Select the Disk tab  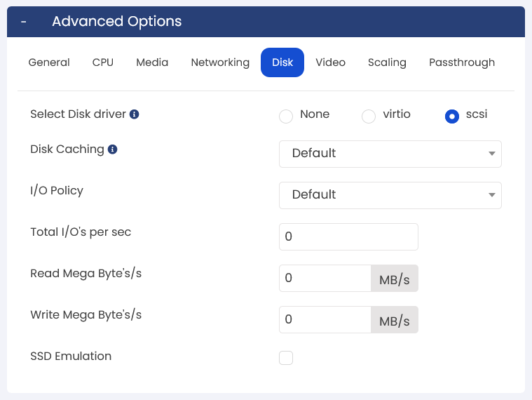(x=282, y=62)
